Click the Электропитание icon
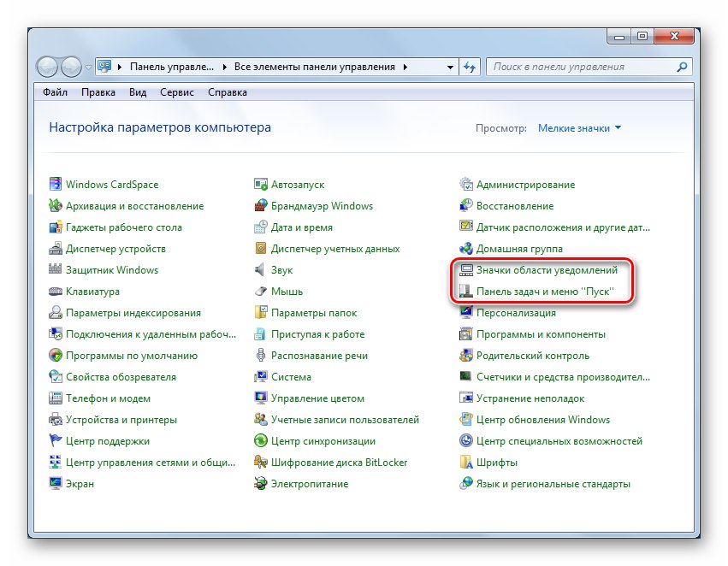The image size is (728, 566). [x=261, y=483]
